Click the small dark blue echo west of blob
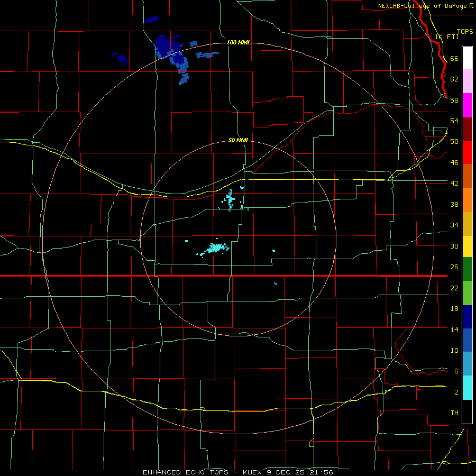This screenshot has height=476, width=476. click(122, 59)
